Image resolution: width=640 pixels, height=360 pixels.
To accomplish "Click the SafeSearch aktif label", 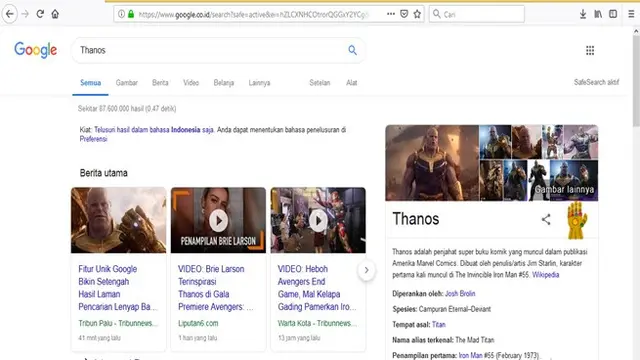I will pyautogui.click(x=596, y=82).
